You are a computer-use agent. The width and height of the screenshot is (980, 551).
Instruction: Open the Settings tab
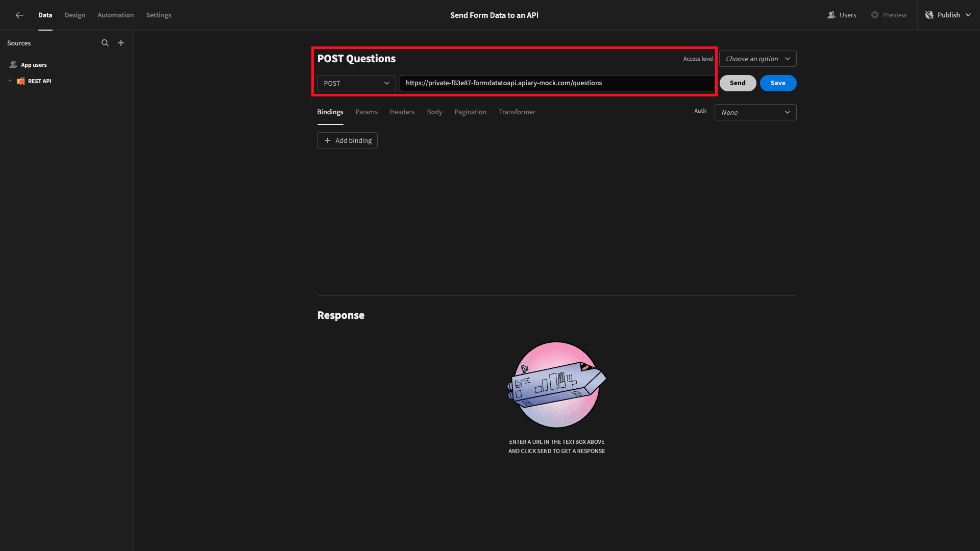(159, 15)
